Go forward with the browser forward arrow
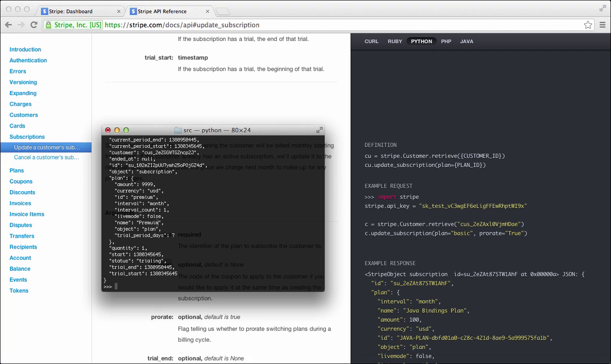This screenshot has width=611, height=364. tap(21, 25)
